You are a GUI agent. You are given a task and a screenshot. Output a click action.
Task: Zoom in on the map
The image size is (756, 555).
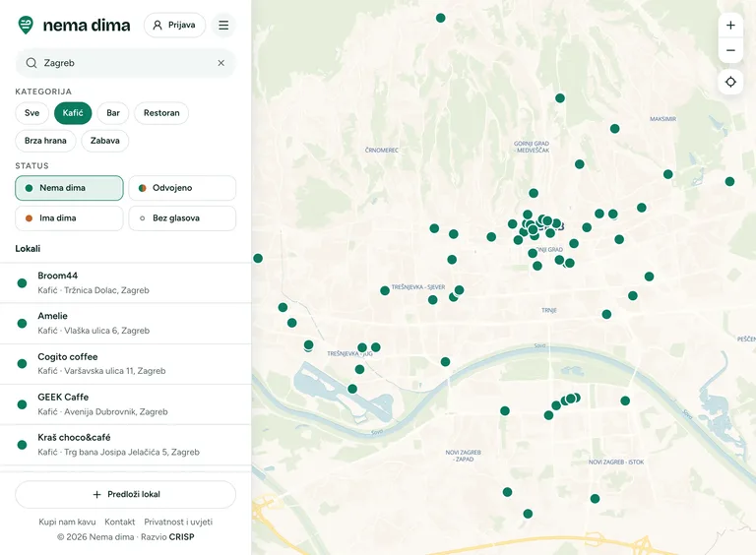click(730, 25)
